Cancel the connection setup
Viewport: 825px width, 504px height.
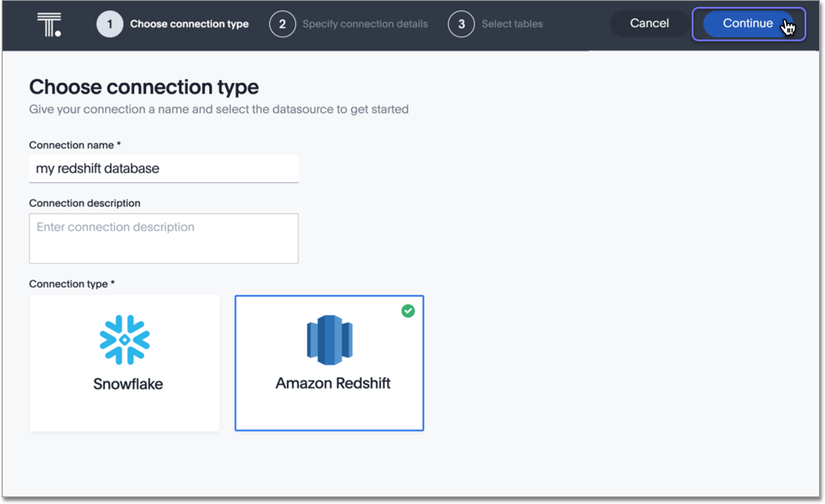(648, 23)
